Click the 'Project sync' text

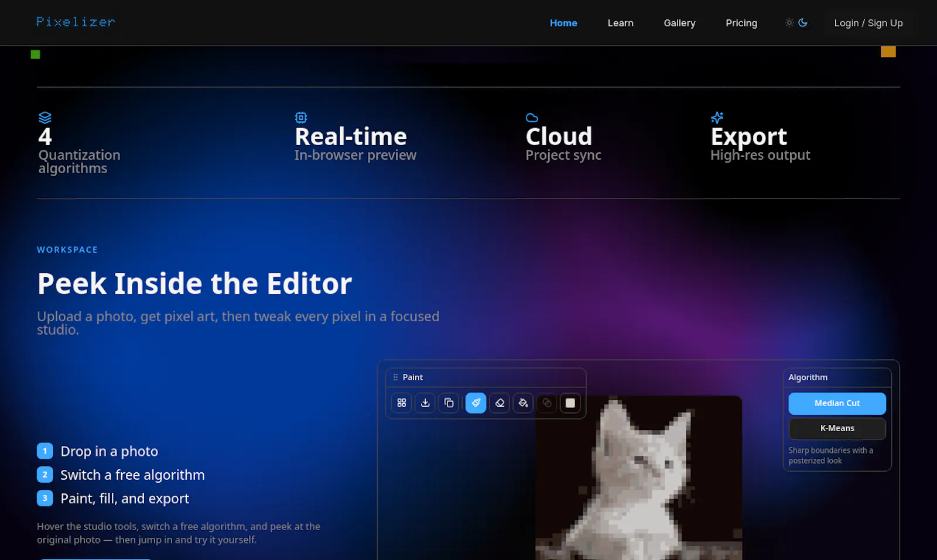pos(563,155)
